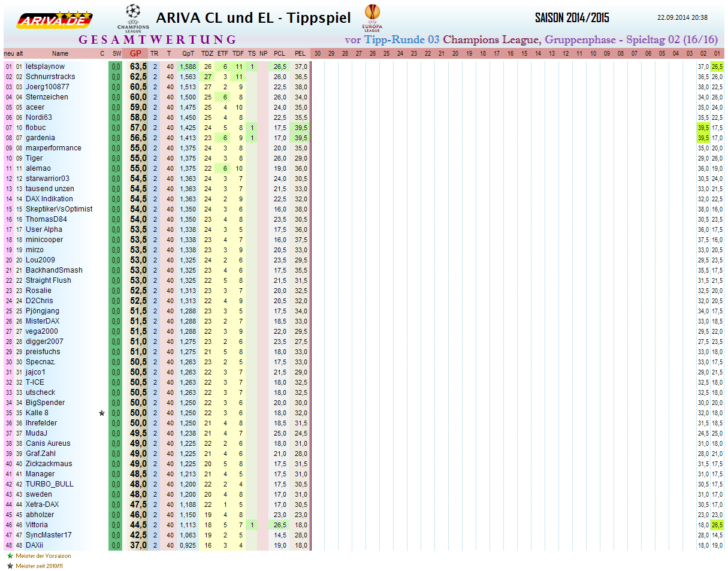Select the SW column header

[116, 53]
